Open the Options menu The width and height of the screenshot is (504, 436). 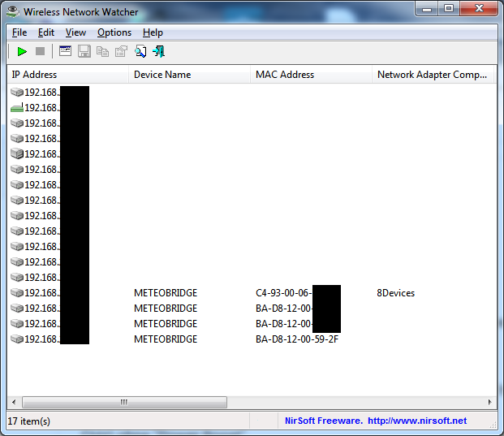point(114,32)
